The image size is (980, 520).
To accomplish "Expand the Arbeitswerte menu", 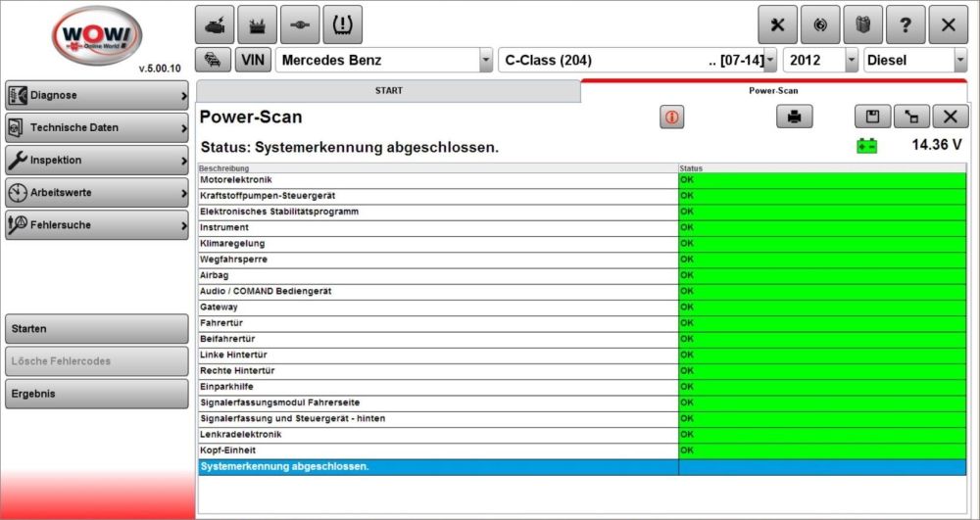I will [x=97, y=193].
